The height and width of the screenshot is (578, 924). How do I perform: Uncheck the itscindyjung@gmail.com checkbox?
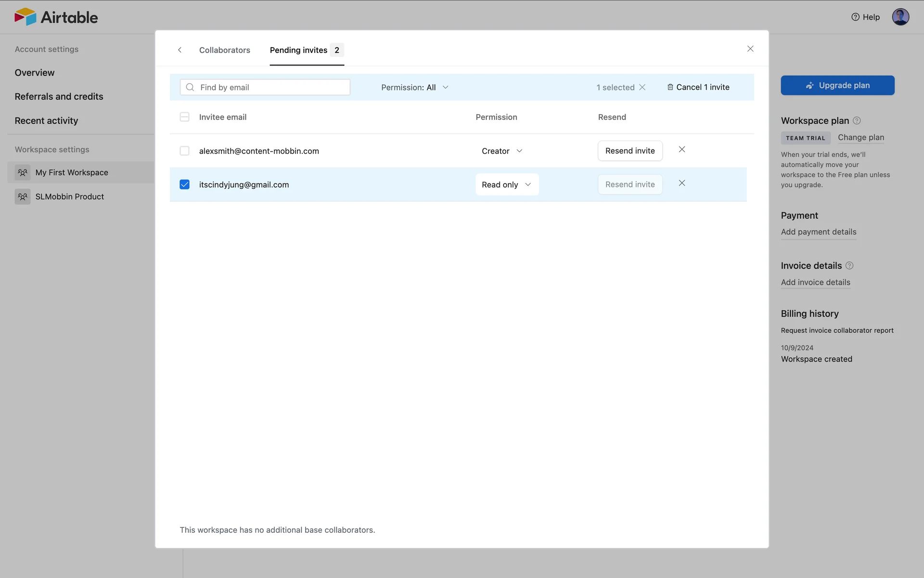184,184
